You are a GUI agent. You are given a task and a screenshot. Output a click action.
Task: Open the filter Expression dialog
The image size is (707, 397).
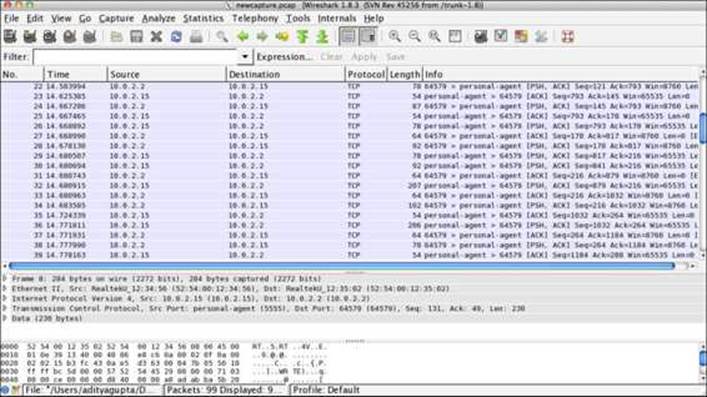tap(284, 57)
